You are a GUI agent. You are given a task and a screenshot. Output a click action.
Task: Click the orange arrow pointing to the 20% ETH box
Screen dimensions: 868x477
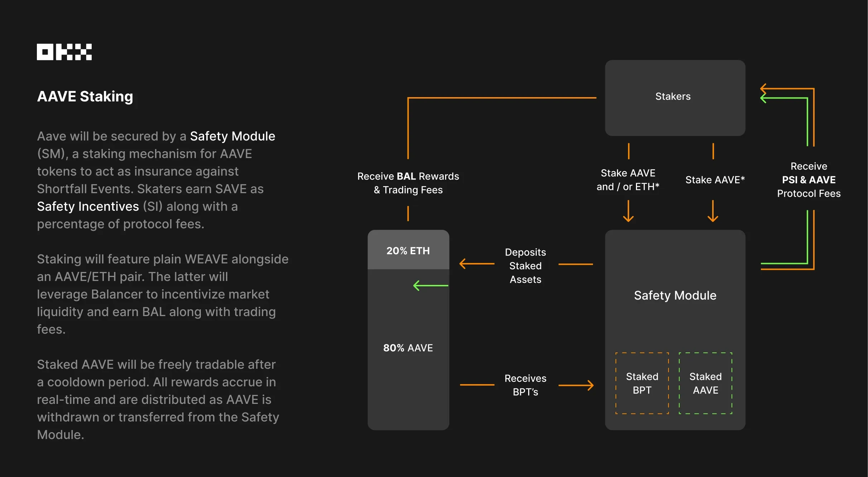[477, 264]
